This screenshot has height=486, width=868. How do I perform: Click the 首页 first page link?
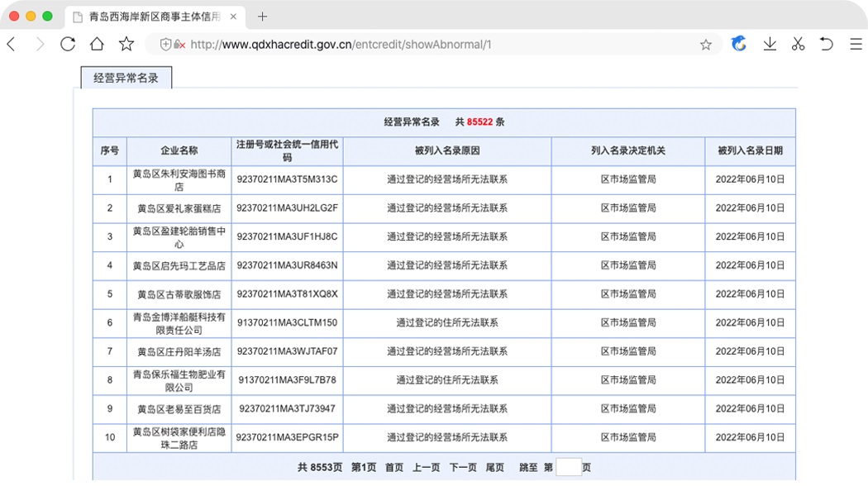click(394, 468)
